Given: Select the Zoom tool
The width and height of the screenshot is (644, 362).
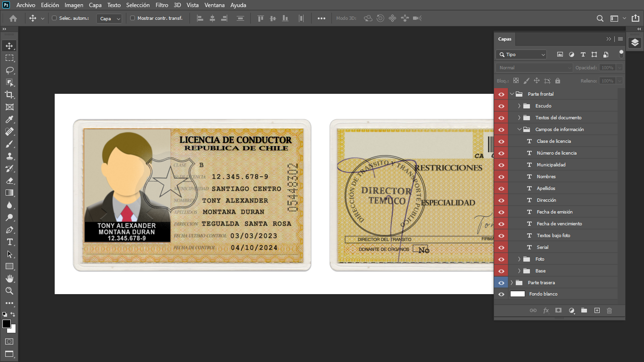Looking at the screenshot, I should click(x=9, y=291).
